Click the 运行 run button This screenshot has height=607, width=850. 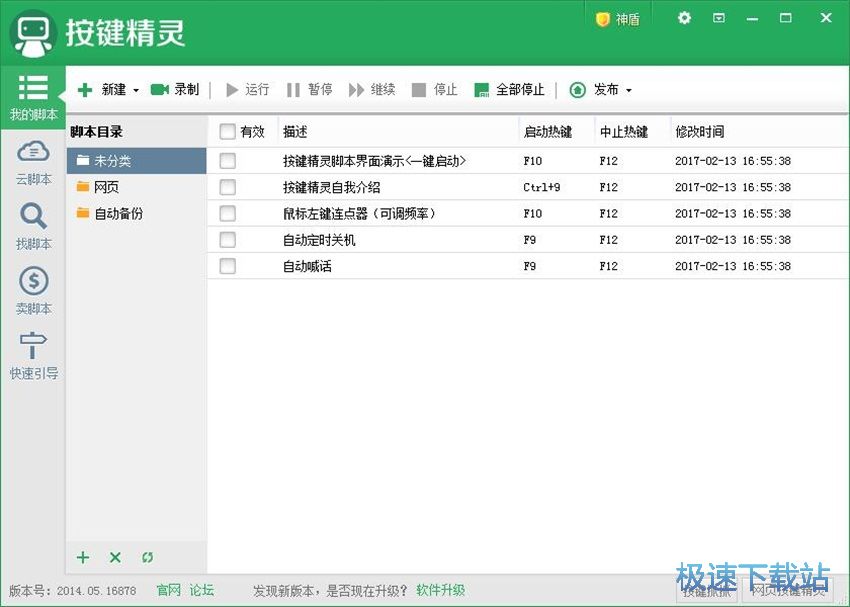click(x=247, y=89)
